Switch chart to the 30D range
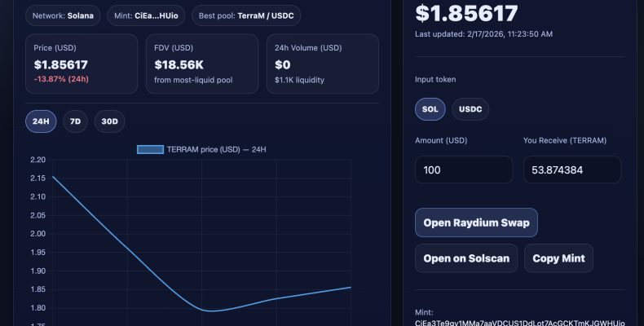 (x=110, y=121)
